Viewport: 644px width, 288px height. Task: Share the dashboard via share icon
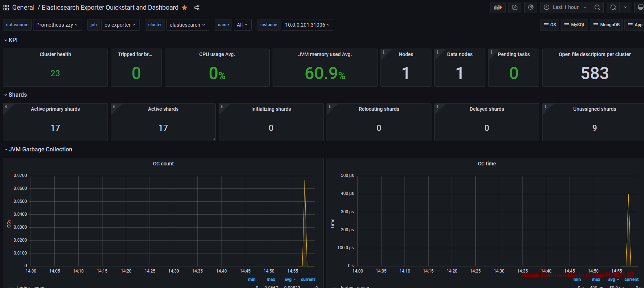pos(197,8)
